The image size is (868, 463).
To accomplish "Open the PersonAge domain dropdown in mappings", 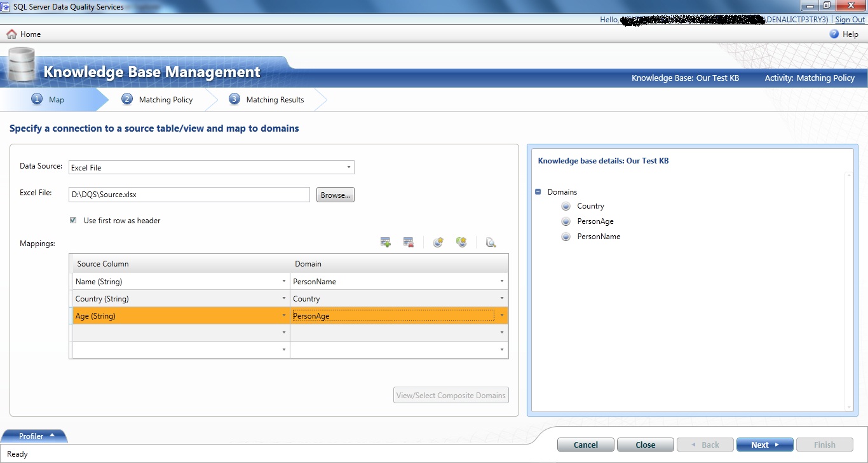I will tap(502, 315).
